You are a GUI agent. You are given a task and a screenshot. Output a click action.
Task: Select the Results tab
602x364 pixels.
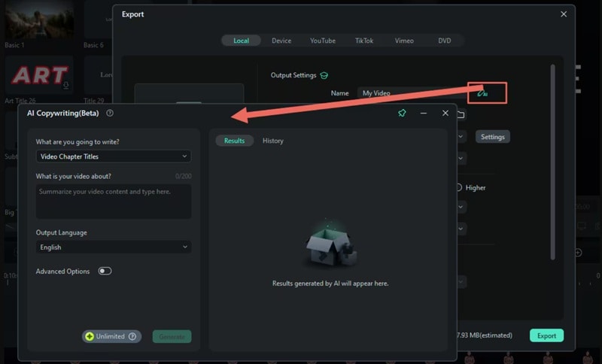point(234,141)
